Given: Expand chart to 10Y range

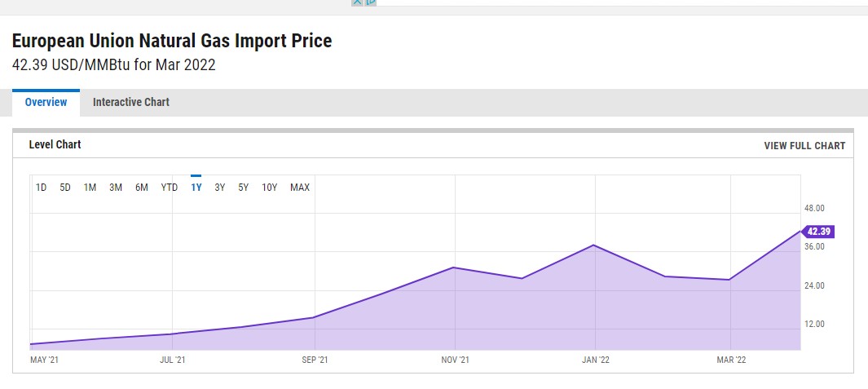Looking at the screenshot, I should [x=270, y=188].
